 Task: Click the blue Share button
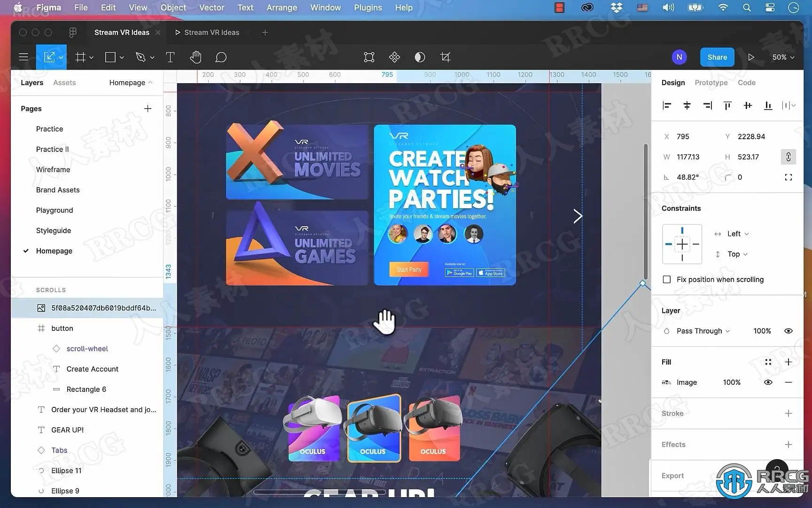tap(717, 57)
